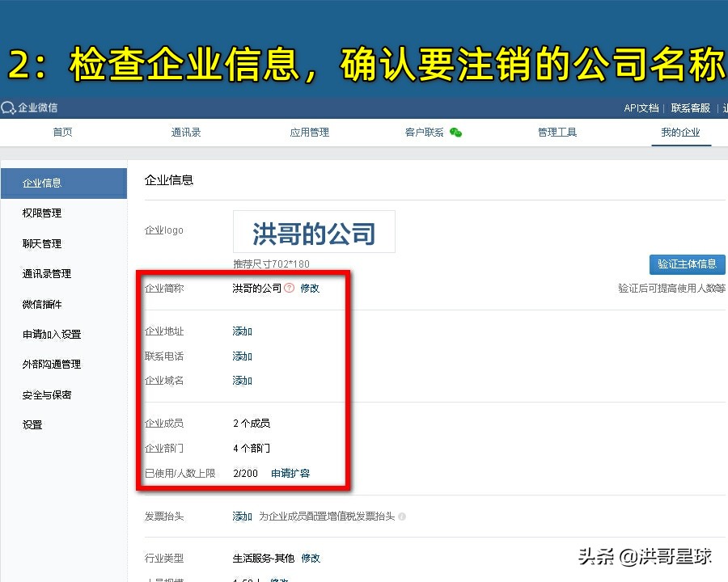Open the 应用管理 section
The width and height of the screenshot is (728, 582).
[x=309, y=131]
